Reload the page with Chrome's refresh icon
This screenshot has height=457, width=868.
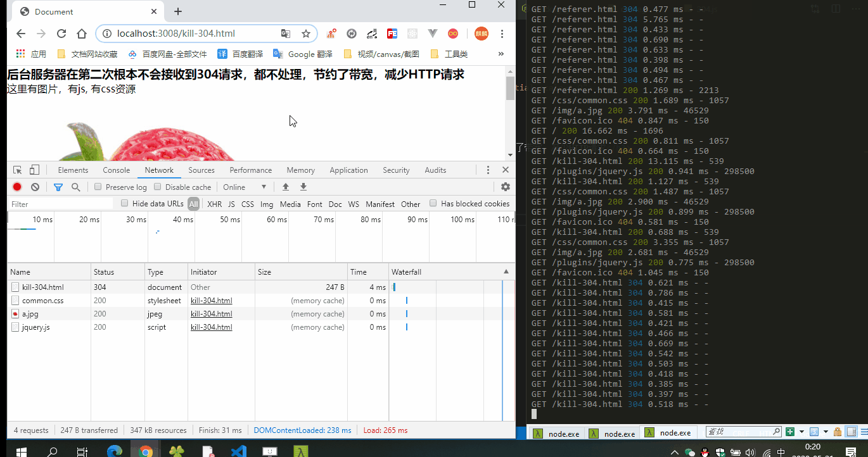click(x=61, y=34)
